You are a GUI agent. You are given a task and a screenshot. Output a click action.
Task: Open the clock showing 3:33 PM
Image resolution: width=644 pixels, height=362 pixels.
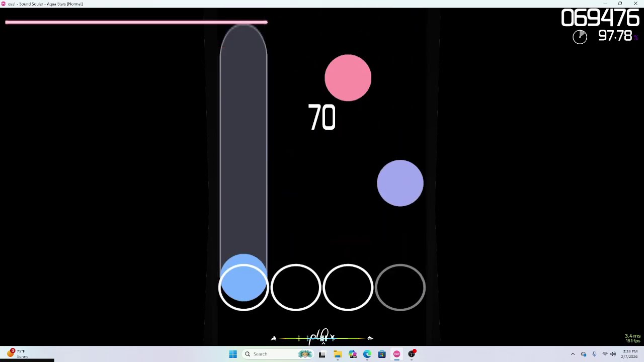[630, 354]
